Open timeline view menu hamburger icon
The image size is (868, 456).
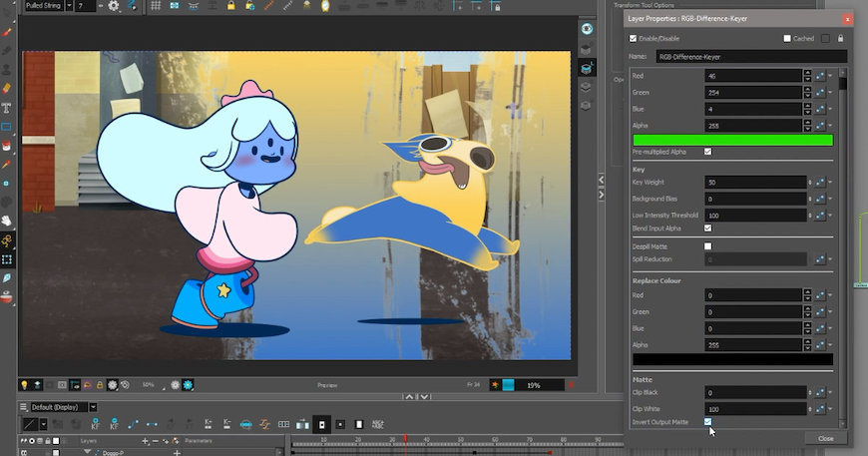pyautogui.click(x=23, y=407)
